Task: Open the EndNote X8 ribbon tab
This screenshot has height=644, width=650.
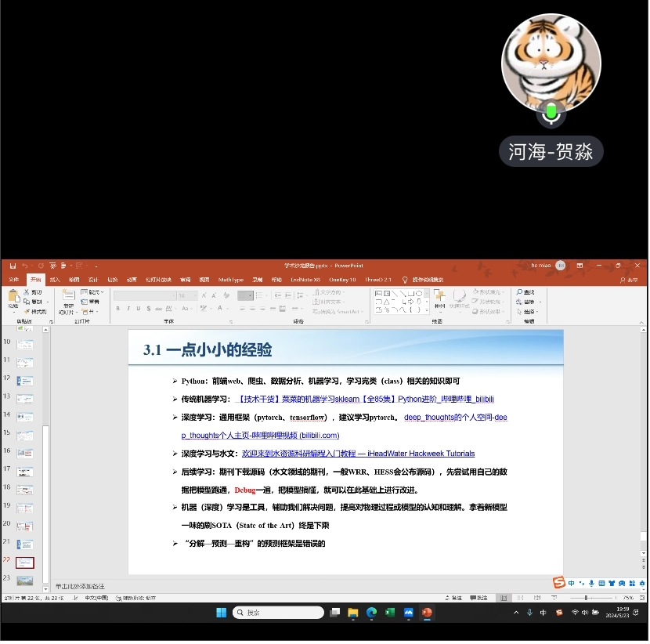Action: pyautogui.click(x=305, y=280)
